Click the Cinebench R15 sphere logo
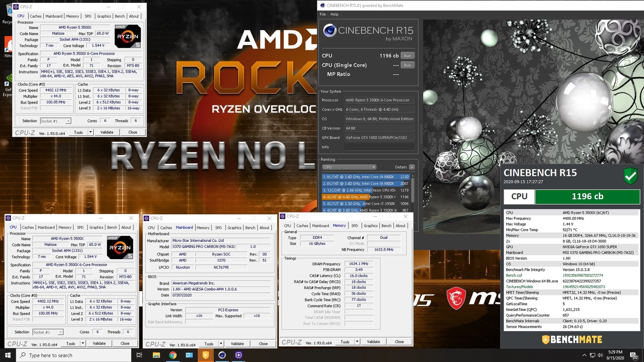 [x=330, y=30]
